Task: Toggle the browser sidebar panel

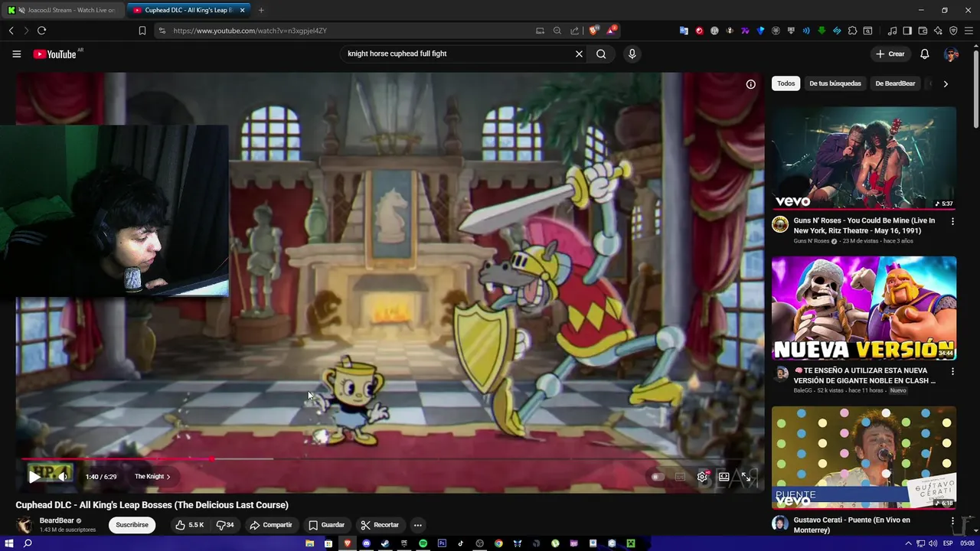Action: 907,31
